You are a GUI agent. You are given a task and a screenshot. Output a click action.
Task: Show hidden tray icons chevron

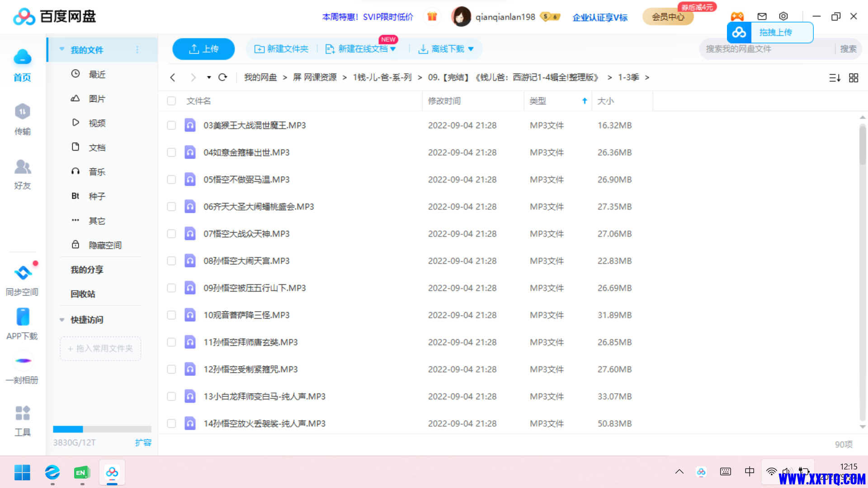(679, 472)
